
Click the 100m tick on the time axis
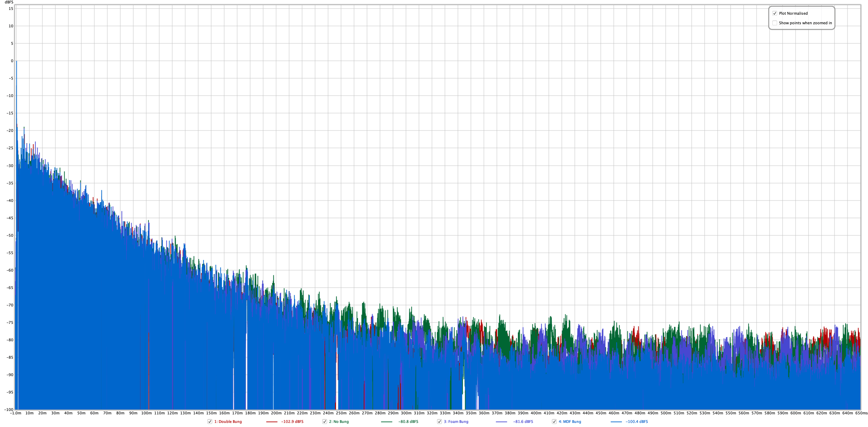coord(146,413)
